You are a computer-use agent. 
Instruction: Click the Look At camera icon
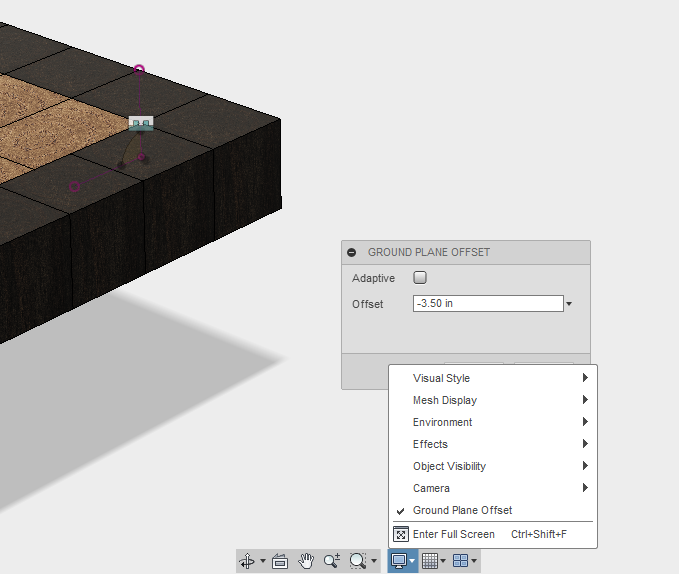tap(280, 561)
